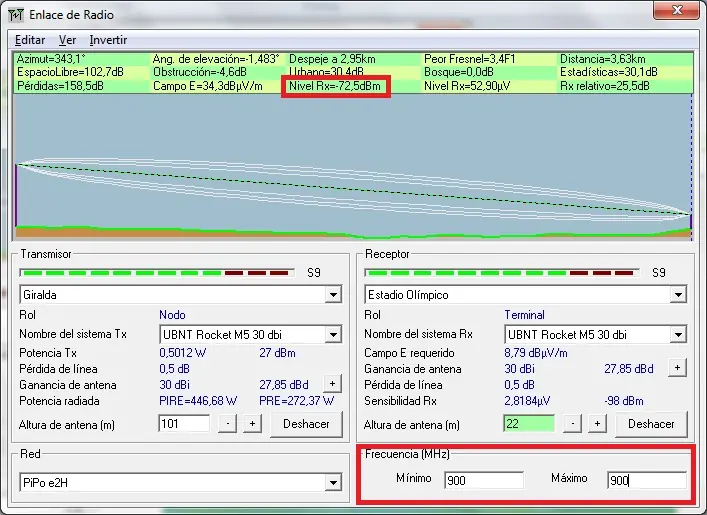Close the Enlace de Radio window

coord(676,10)
